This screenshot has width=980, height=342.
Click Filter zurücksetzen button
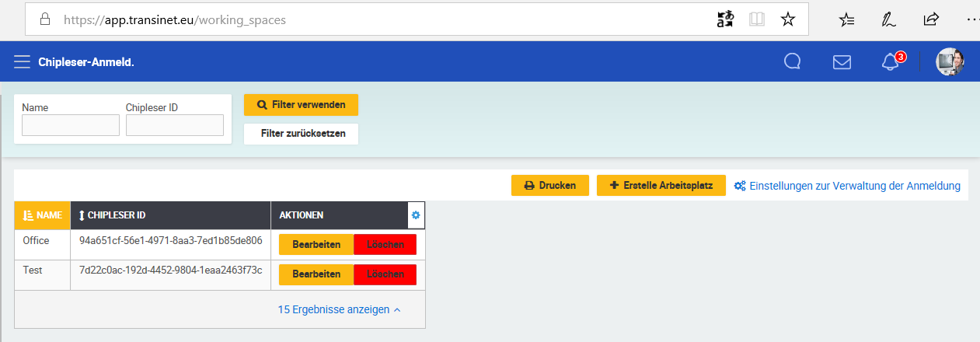coord(301,134)
